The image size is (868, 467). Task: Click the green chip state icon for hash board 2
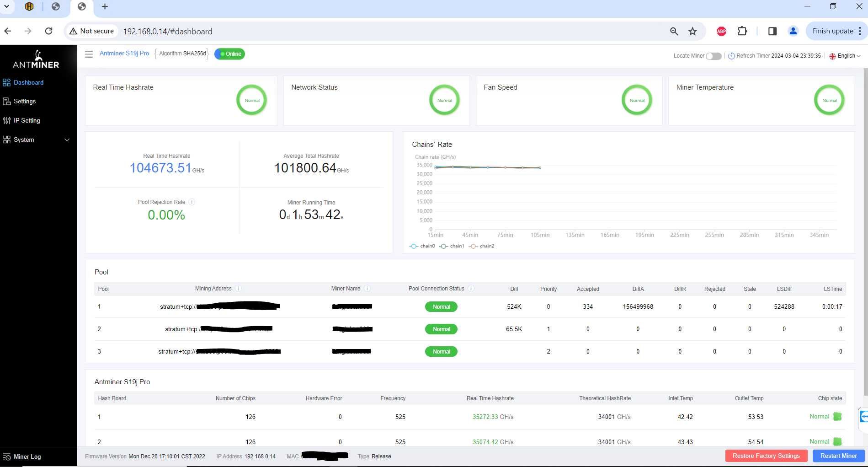837,442
